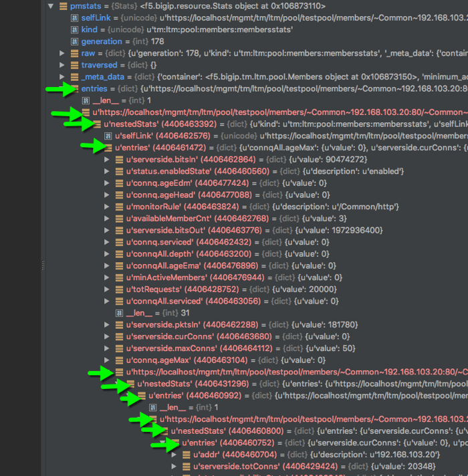Screen dimensions: 468x476
Task: Click the value 3 of availableMemberCnt
Action: point(341,219)
